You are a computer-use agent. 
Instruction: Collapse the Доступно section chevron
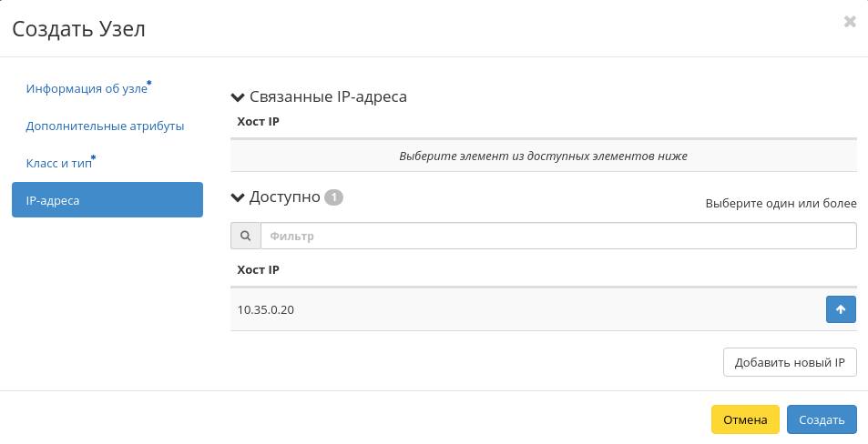click(x=239, y=197)
